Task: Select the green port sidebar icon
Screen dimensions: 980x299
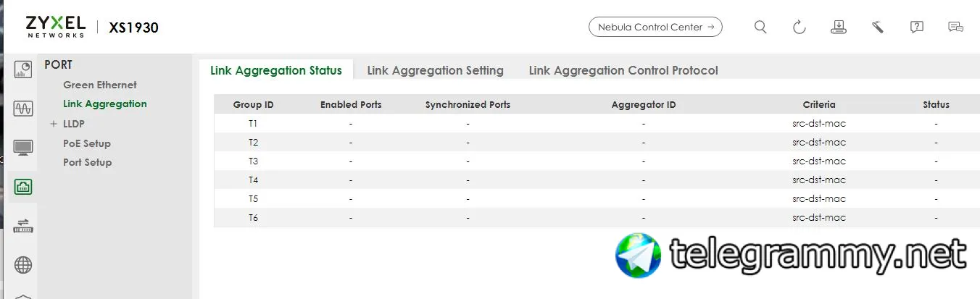Action: (x=23, y=187)
